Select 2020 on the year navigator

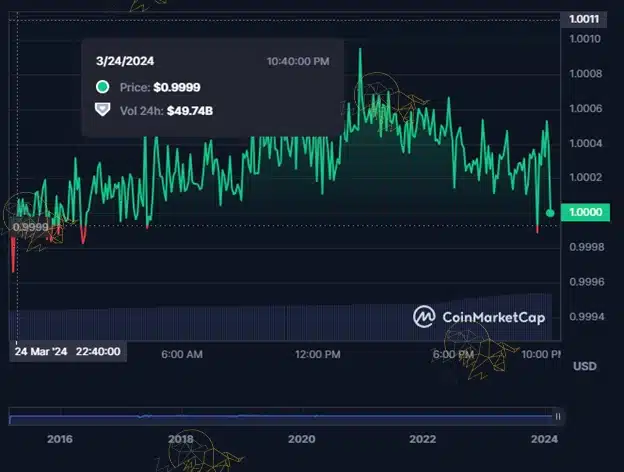301,439
